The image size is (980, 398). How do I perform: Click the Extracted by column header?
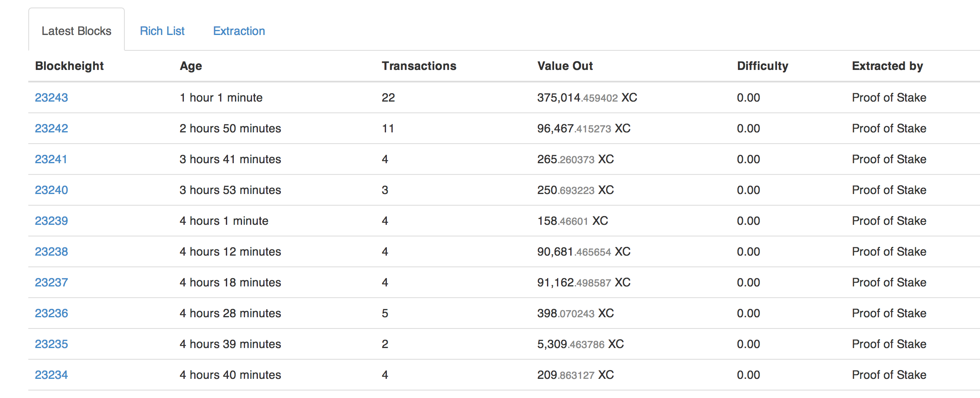pos(887,66)
